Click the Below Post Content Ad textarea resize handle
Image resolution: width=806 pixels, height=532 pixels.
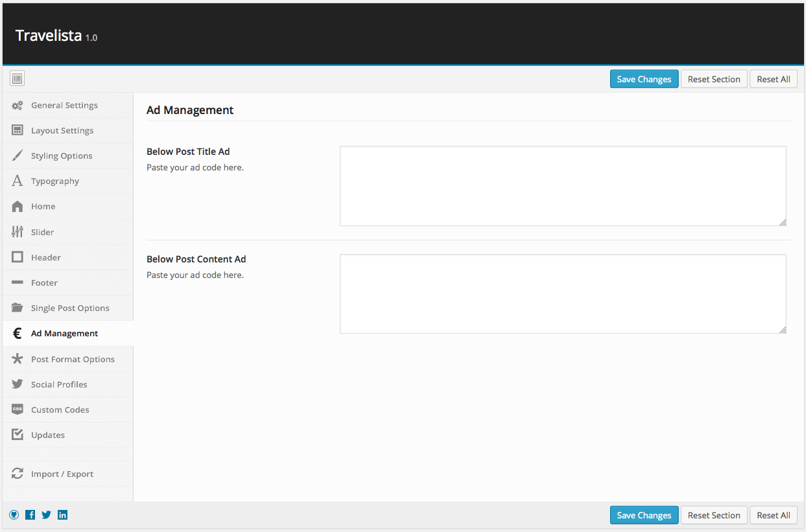click(783, 330)
